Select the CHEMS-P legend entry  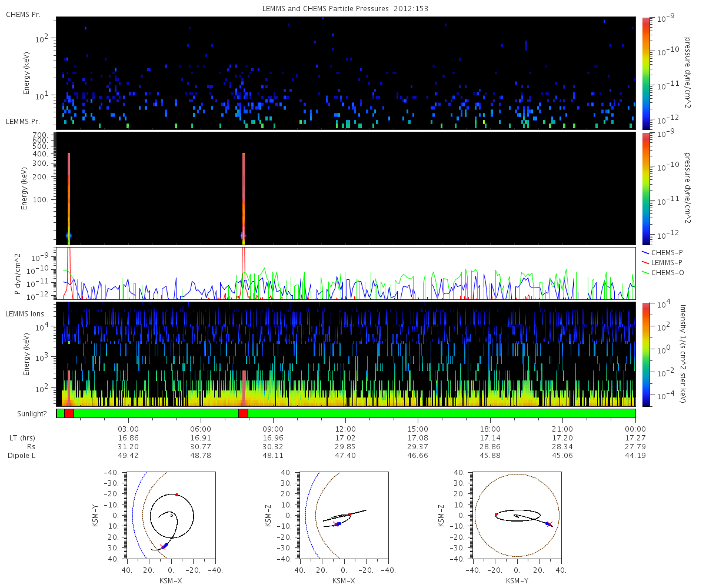(x=667, y=252)
